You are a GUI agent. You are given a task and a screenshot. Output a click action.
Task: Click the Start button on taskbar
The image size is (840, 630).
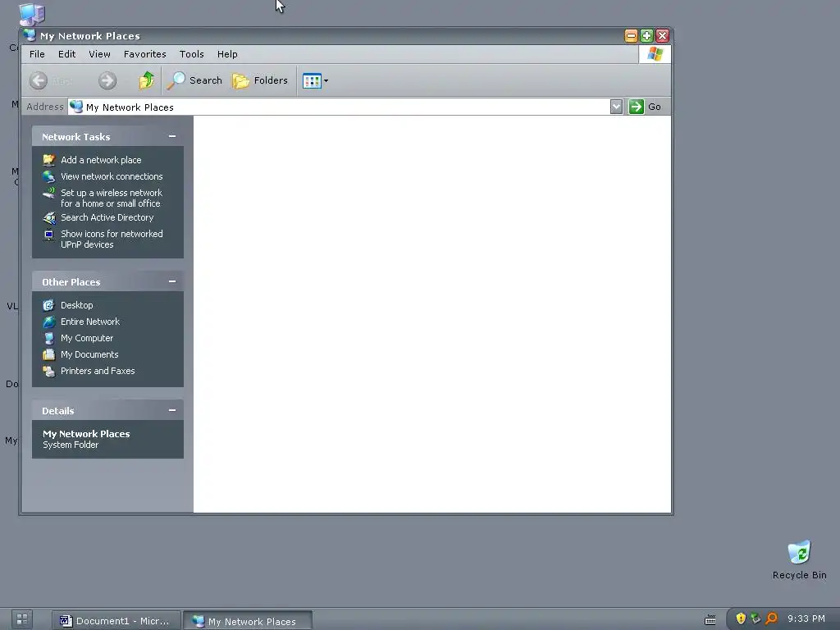22,620
